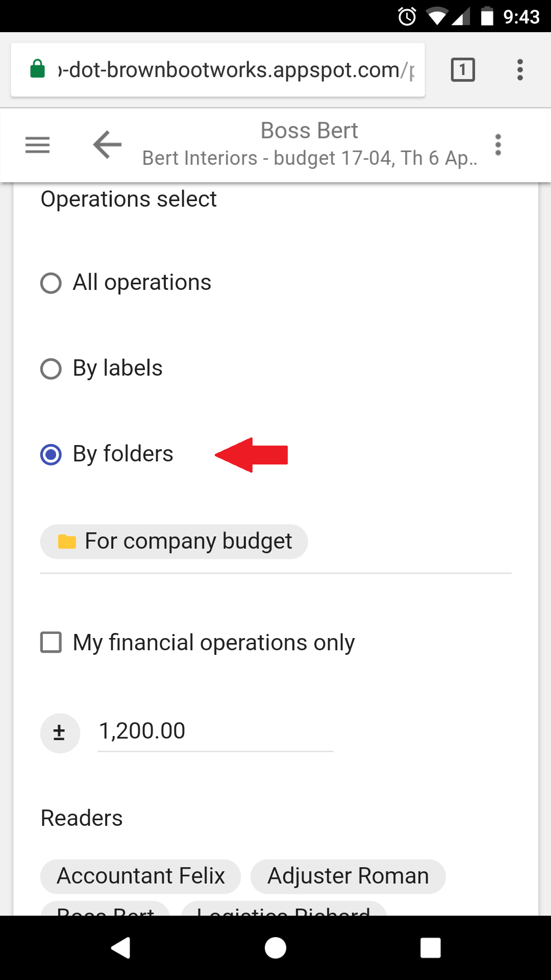Select the All operations radio button
This screenshot has height=980, width=551.
pos(51,283)
